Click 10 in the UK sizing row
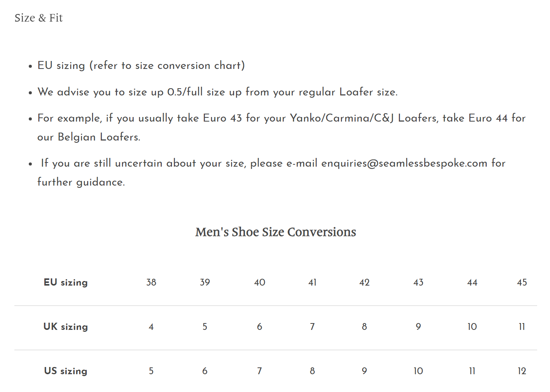This screenshot has width=550, height=392. [472, 327]
